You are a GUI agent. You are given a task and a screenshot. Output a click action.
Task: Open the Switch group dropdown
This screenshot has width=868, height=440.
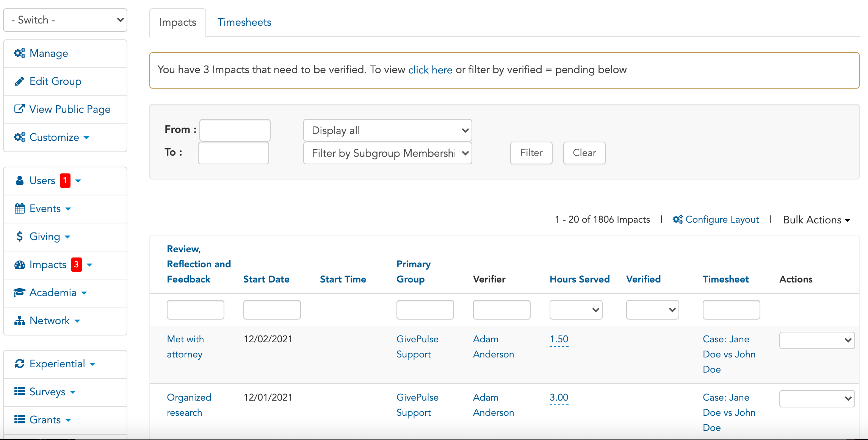[x=65, y=20]
